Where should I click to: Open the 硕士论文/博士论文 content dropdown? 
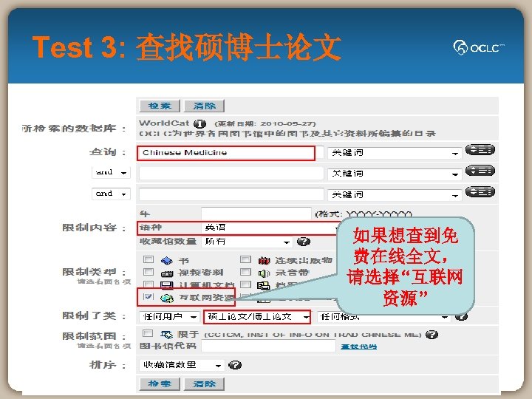pos(257,317)
